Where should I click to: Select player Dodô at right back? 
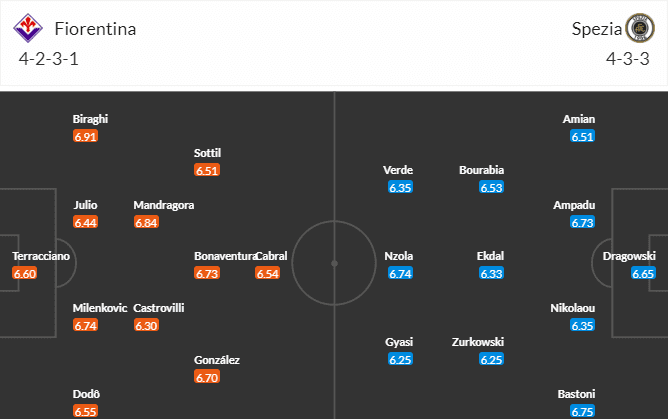click(86, 394)
